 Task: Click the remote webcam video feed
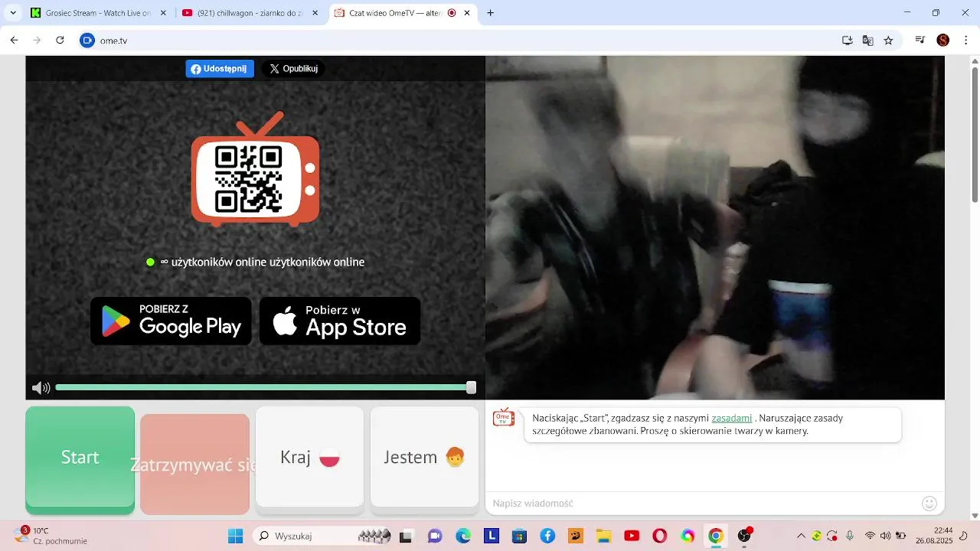[x=715, y=227]
